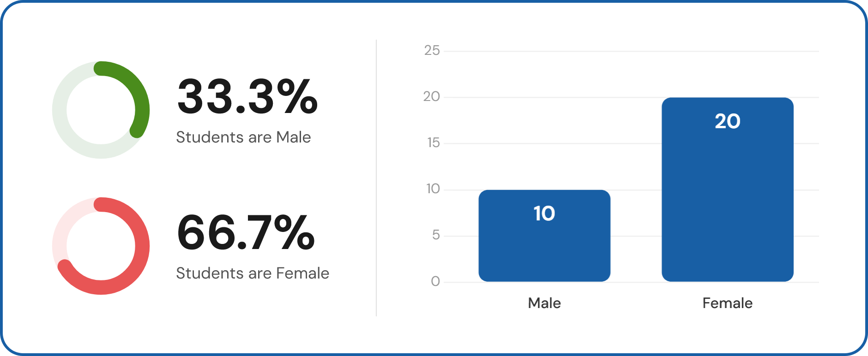Click the value label 20 inside Female bar
The image size is (868, 356).
(727, 121)
